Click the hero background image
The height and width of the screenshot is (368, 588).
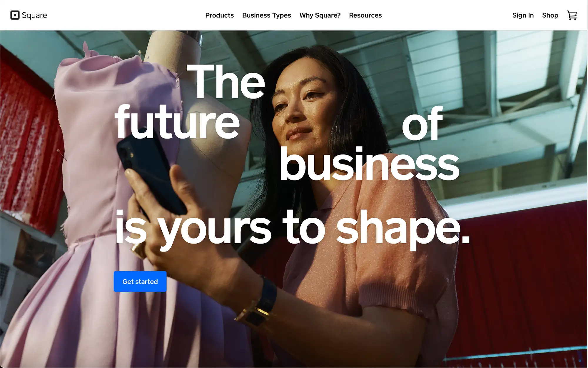pyautogui.click(x=294, y=199)
